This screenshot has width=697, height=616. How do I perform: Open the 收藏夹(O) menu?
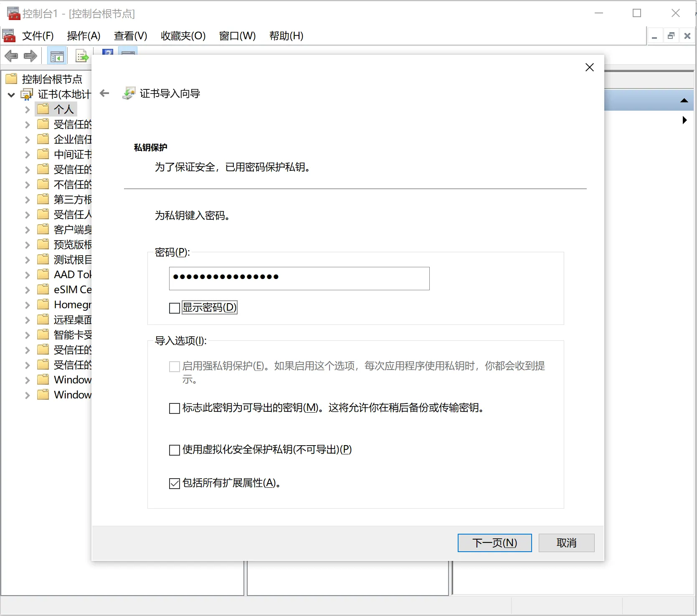point(183,36)
